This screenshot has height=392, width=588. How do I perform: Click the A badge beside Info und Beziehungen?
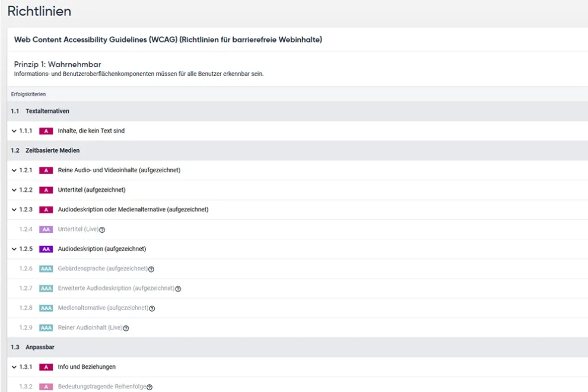(46, 367)
